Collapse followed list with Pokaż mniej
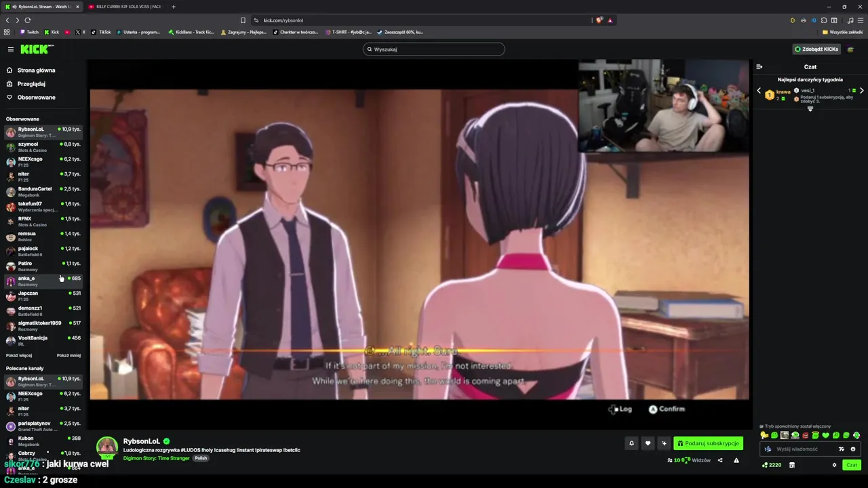868x488 pixels. (68, 355)
